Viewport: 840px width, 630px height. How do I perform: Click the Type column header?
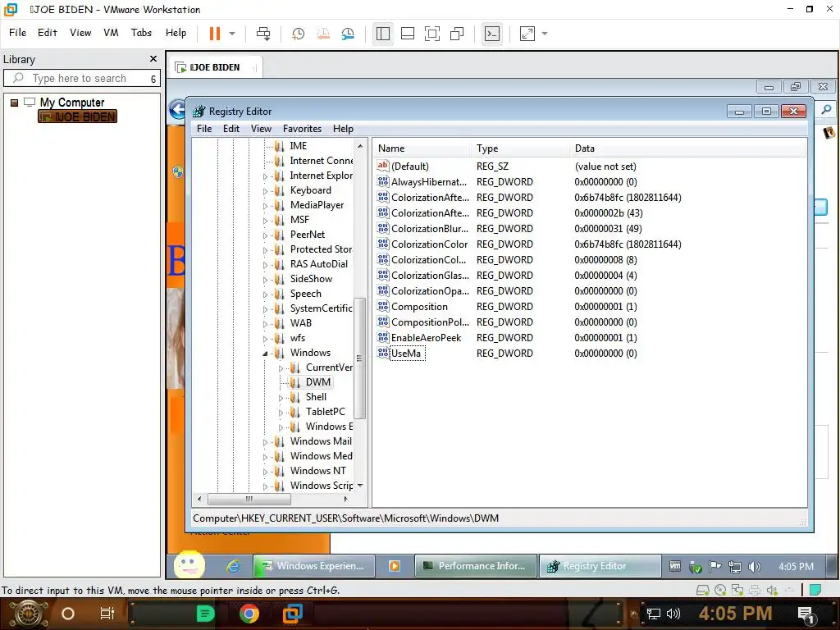(521, 148)
